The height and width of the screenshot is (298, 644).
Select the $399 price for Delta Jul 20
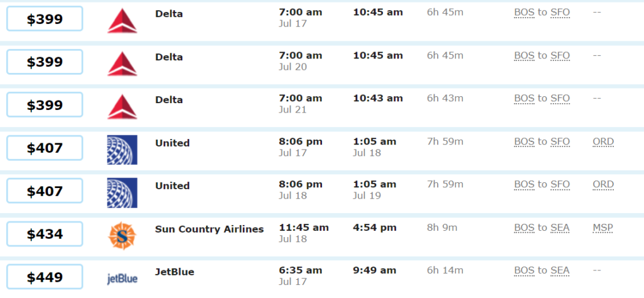point(45,62)
